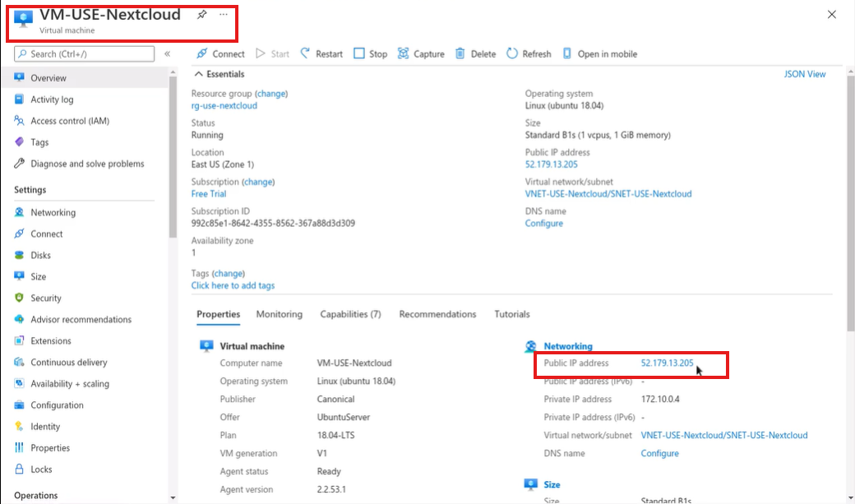The width and height of the screenshot is (855, 504).
Task: Delete the virtual machine
Action: click(475, 54)
